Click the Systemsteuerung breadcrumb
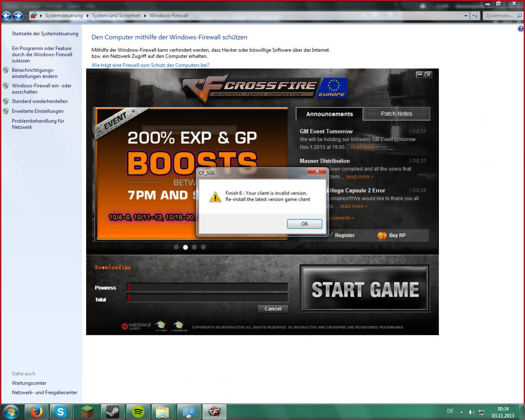The height and width of the screenshot is (420, 525). click(x=64, y=16)
